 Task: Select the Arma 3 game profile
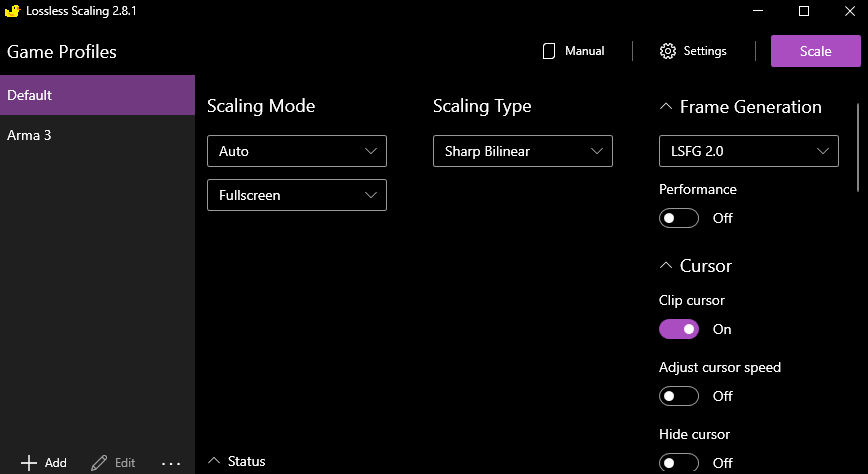(x=97, y=135)
